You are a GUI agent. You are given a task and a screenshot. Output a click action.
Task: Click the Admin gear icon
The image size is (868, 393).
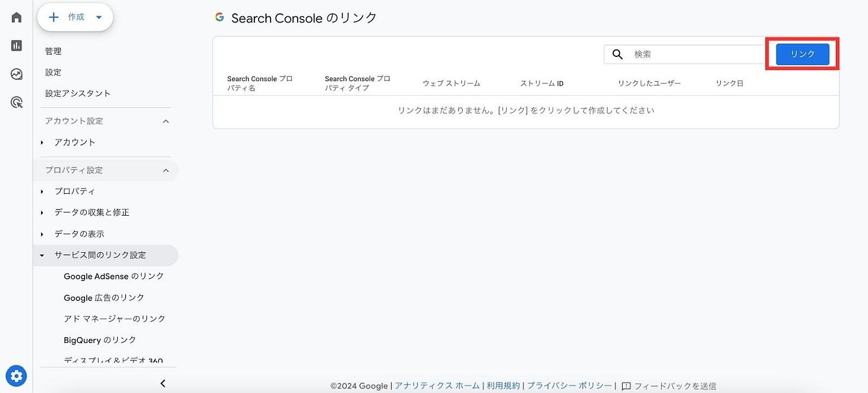tap(16, 376)
